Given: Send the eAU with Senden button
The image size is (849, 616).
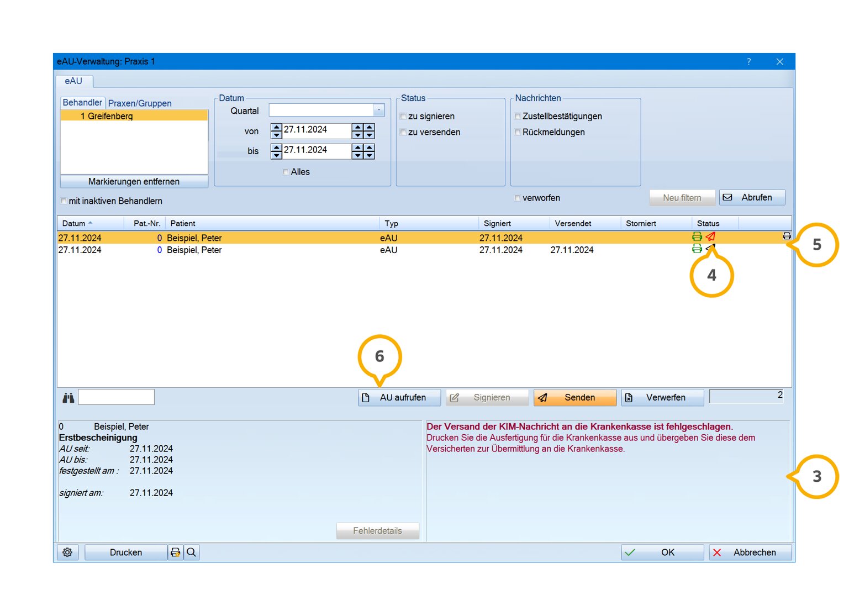Looking at the screenshot, I should point(575,398).
